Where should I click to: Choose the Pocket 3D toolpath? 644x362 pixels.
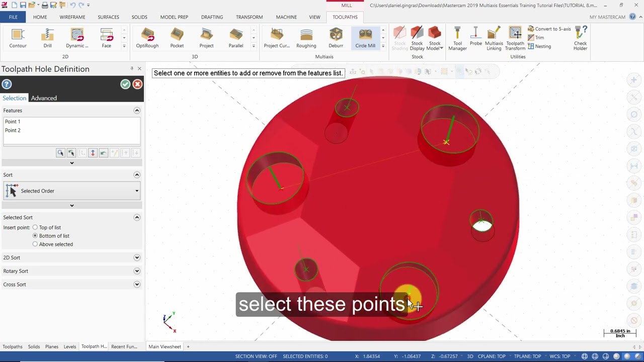(x=177, y=38)
